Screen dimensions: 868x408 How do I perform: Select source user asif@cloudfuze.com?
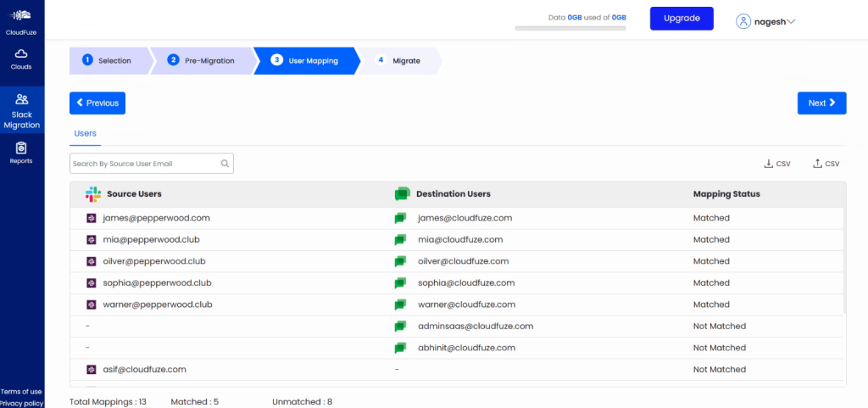click(144, 369)
